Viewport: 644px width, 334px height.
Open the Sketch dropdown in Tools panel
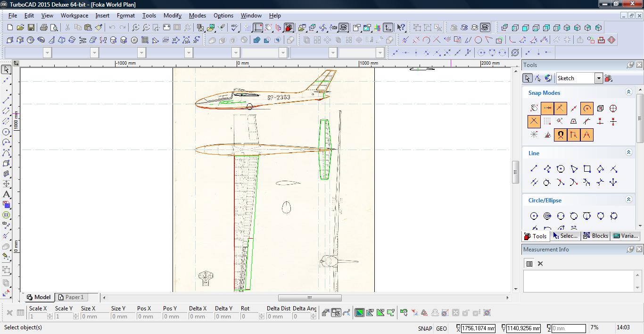click(598, 78)
